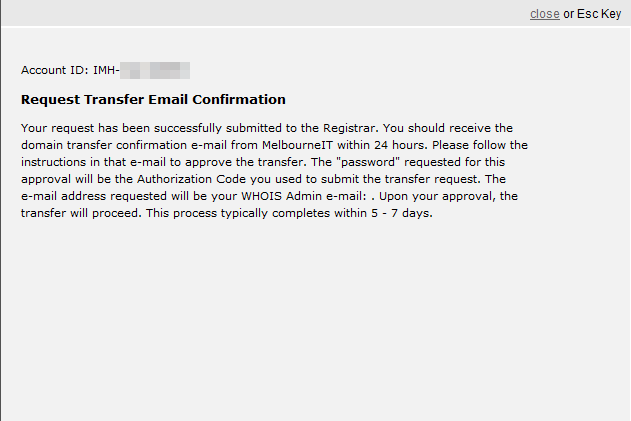631x421 pixels.
Task: Click the close link
Action: click(x=544, y=14)
